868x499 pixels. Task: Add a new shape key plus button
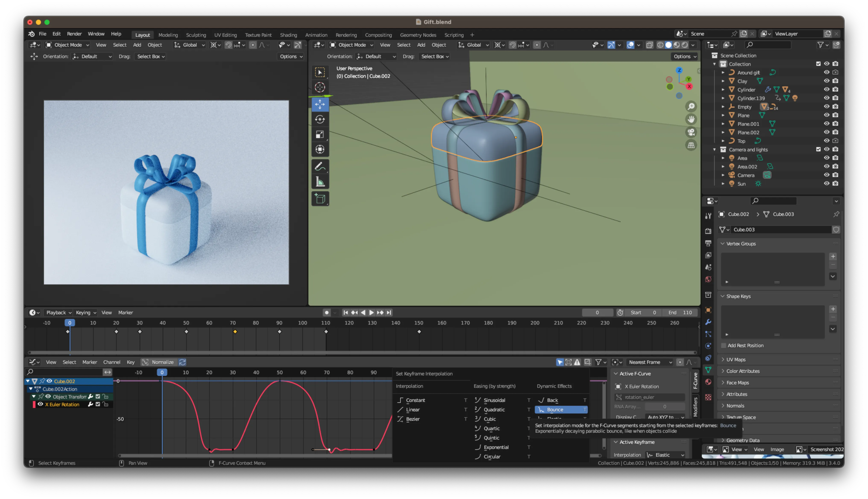coord(833,309)
